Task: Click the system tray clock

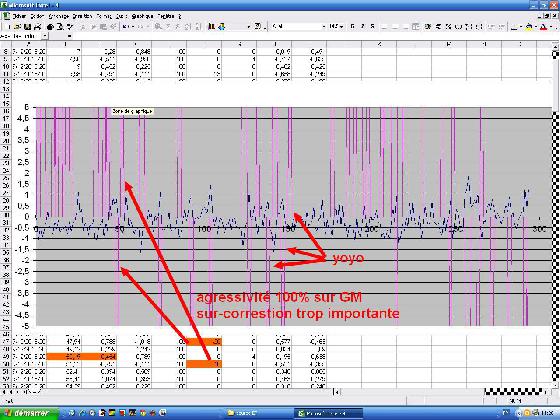Action: click(x=547, y=413)
